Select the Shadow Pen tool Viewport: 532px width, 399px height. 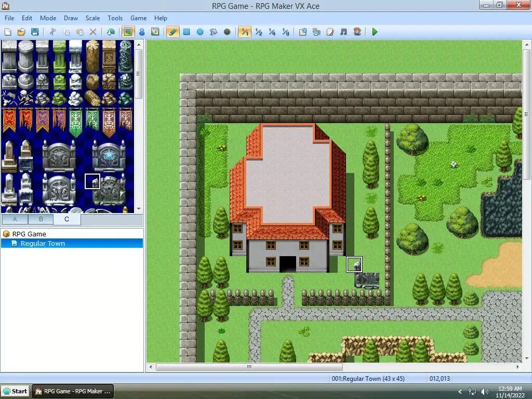click(x=227, y=32)
